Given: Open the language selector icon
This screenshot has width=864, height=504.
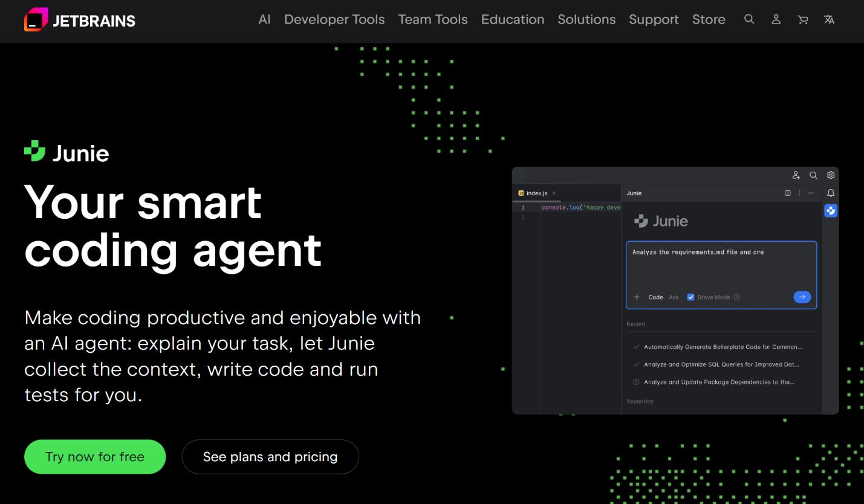Looking at the screenshot, I should coord(829,19).
